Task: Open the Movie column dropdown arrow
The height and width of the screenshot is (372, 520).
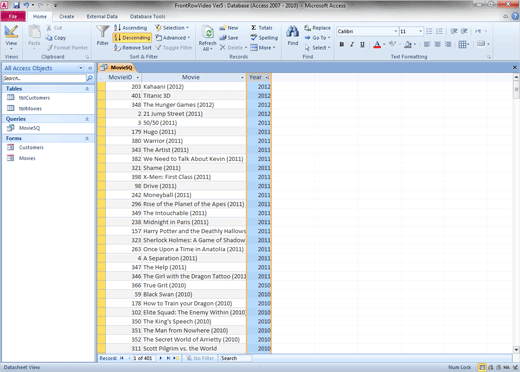Action: tap(242, 77)
